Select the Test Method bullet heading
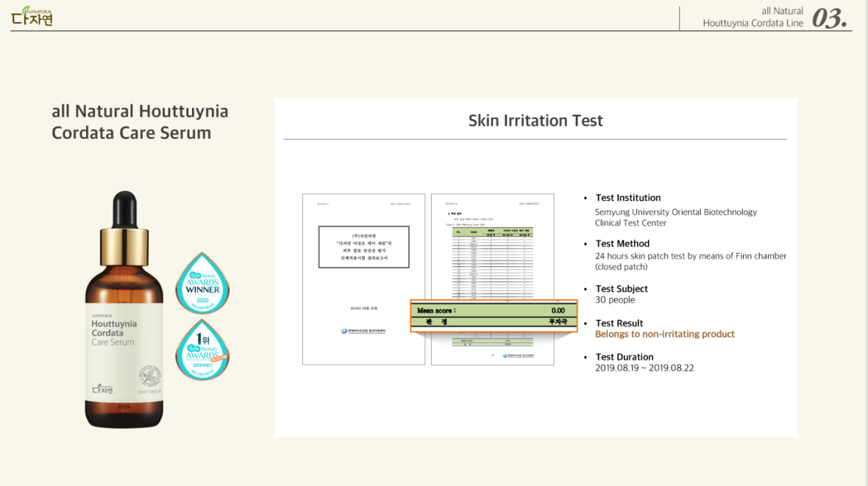Viewport: 868px width, 486px height. [x=622, y=243]
